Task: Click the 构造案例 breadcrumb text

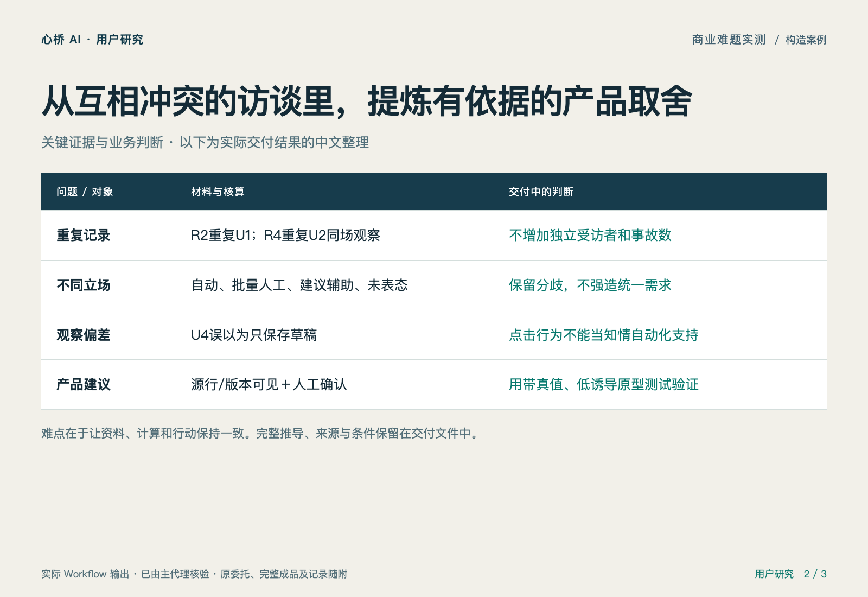Action: (x=806, y=40)
